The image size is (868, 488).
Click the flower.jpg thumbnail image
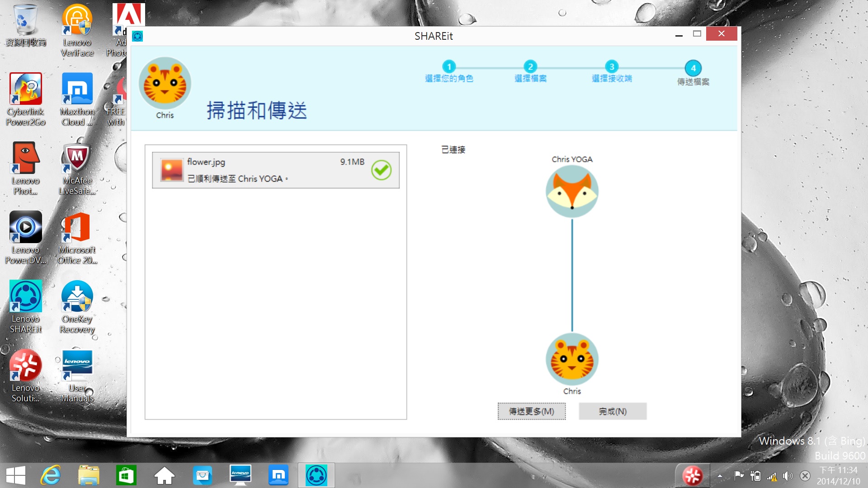172,170
